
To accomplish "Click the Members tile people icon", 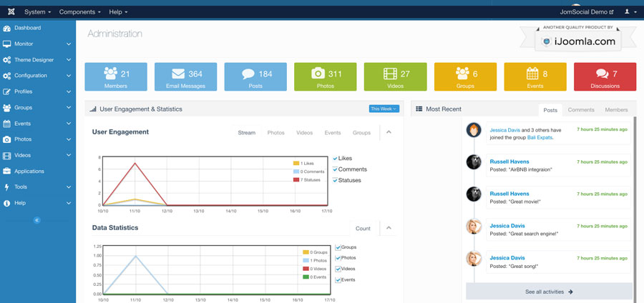I will pyautogui.click(x=110, y=73).
